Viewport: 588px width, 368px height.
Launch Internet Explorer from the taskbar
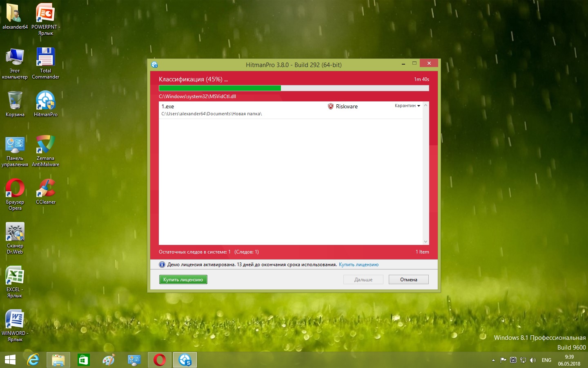33,360
